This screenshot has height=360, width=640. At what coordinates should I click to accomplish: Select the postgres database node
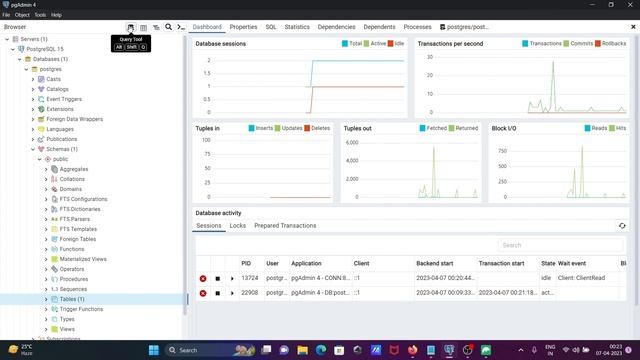(x=50, y=69)
